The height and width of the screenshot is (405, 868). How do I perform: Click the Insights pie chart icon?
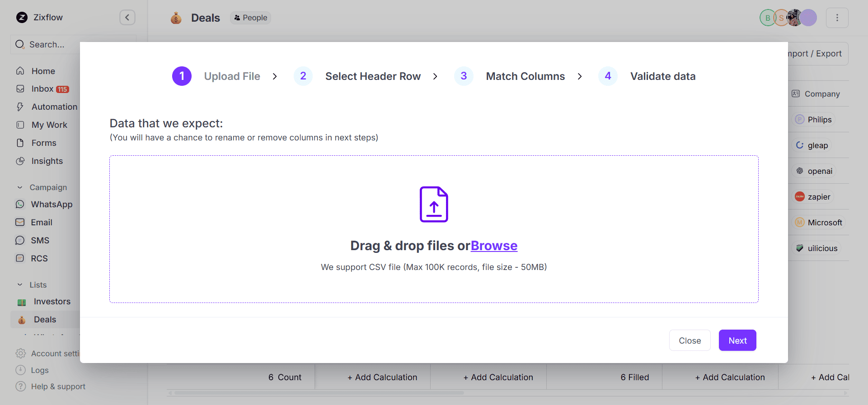(20, 161)
